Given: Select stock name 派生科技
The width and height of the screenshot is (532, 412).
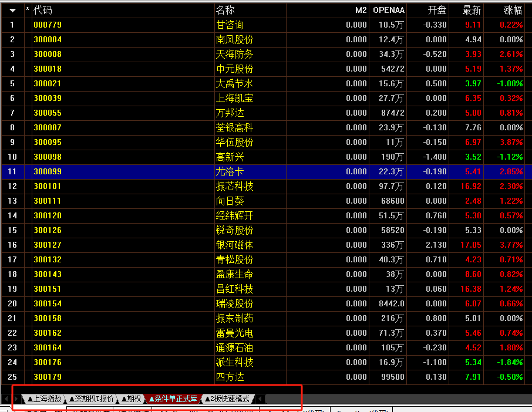Looking at the screenshot, I should click(234, 362).
